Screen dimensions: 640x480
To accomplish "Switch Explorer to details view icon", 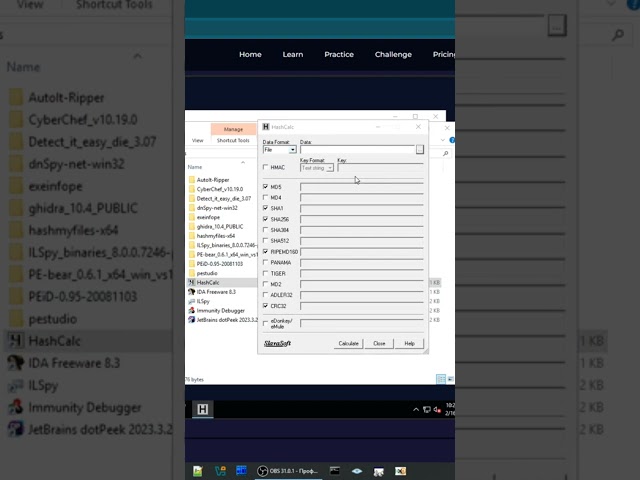I will point(441,379).
